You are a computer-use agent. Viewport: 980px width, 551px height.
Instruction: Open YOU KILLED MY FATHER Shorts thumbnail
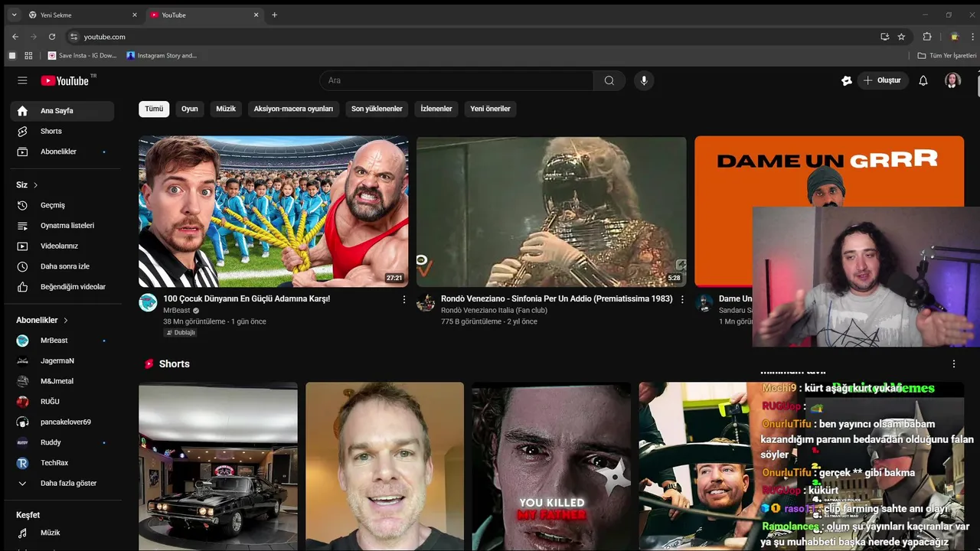coord(551,467)
